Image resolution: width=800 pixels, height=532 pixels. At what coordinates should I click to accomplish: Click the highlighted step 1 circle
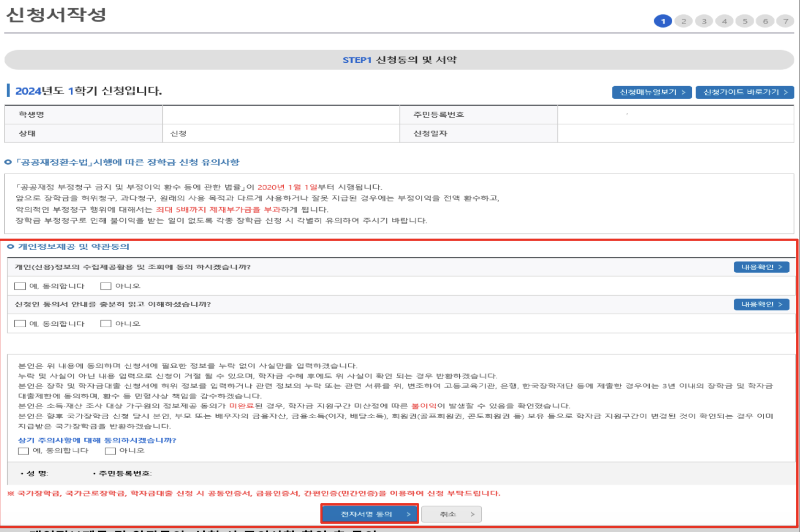pos(663,21)
